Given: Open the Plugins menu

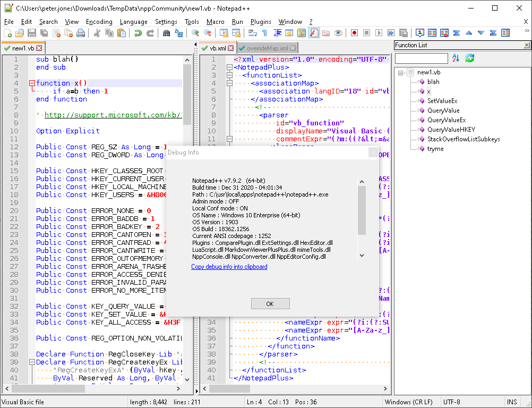Looking at the screenshot, I should point(261,22).
